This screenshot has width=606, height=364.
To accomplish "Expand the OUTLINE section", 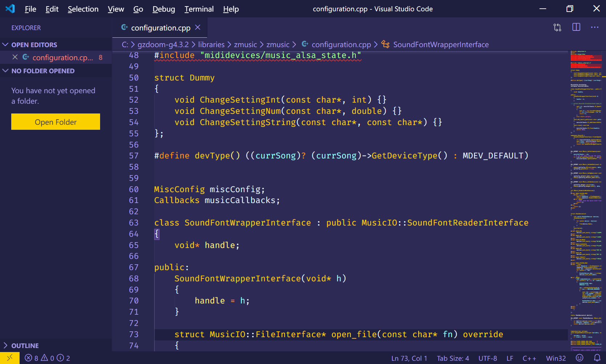I will (x=5, y=345).
